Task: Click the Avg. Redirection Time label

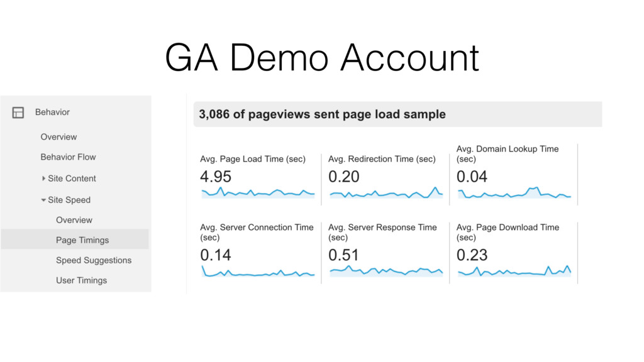Action: [382, 159]
